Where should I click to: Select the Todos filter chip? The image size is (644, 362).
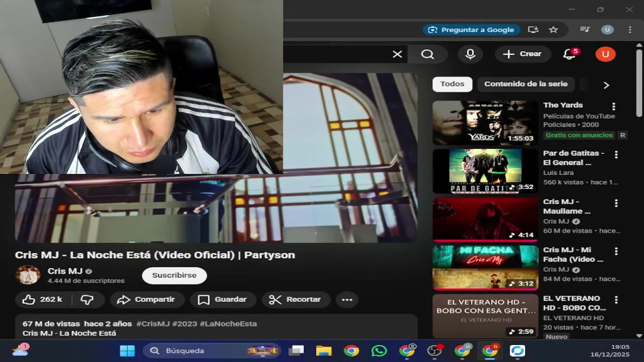452,84
